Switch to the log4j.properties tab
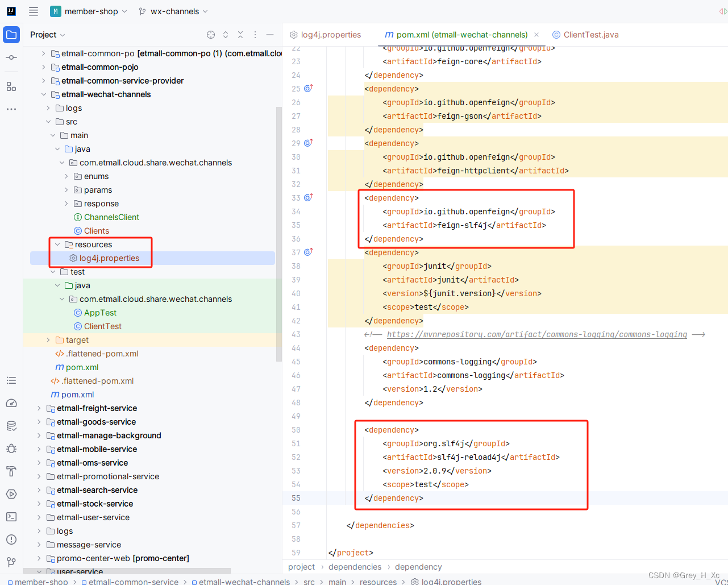Screen dimensions: 728x585 (x=326, y=35)
